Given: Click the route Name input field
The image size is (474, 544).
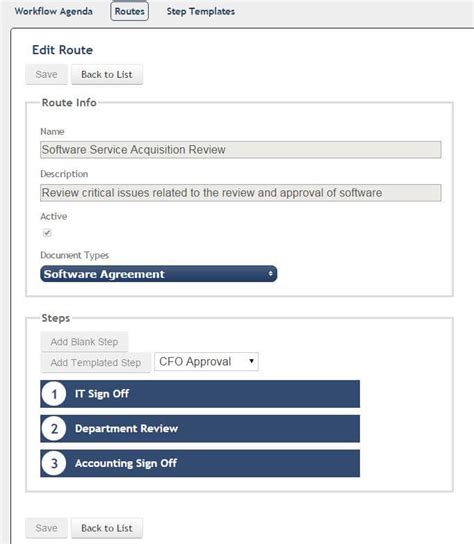Looking at the screenshot, I should 241,150.
